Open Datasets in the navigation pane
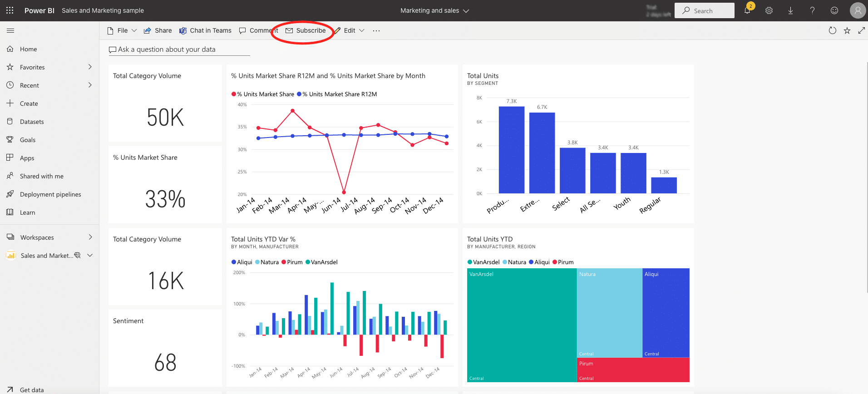 [32, 122]
